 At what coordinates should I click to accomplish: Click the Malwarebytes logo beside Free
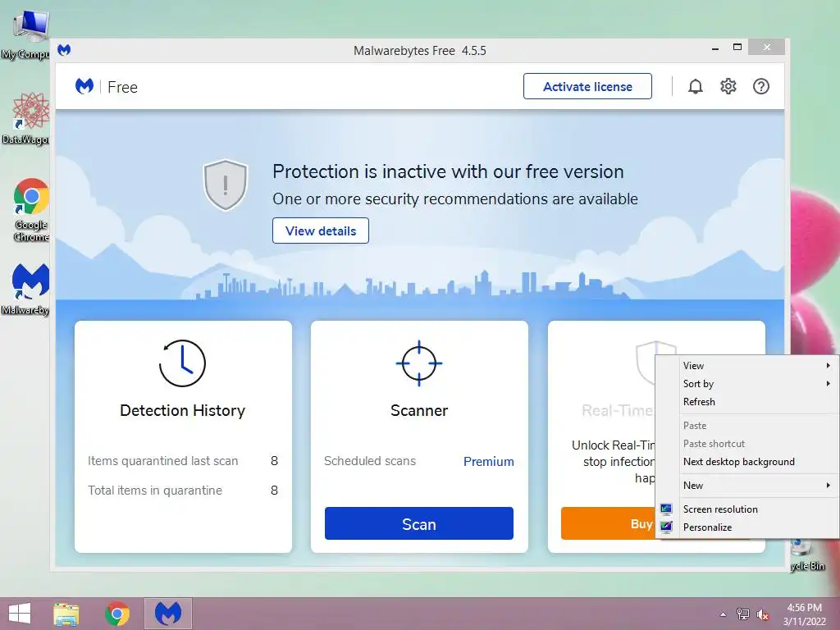pos(84,86)
